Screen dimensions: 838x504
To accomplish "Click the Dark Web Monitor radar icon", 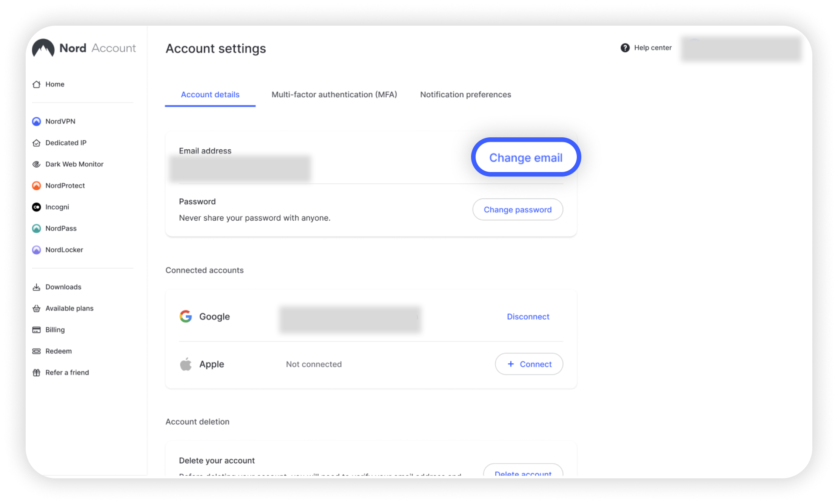I will tap(37, 164).
